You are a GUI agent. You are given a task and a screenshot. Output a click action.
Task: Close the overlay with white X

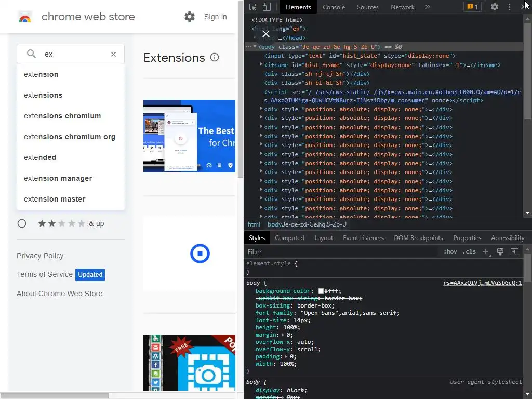(x=266, y=34)
